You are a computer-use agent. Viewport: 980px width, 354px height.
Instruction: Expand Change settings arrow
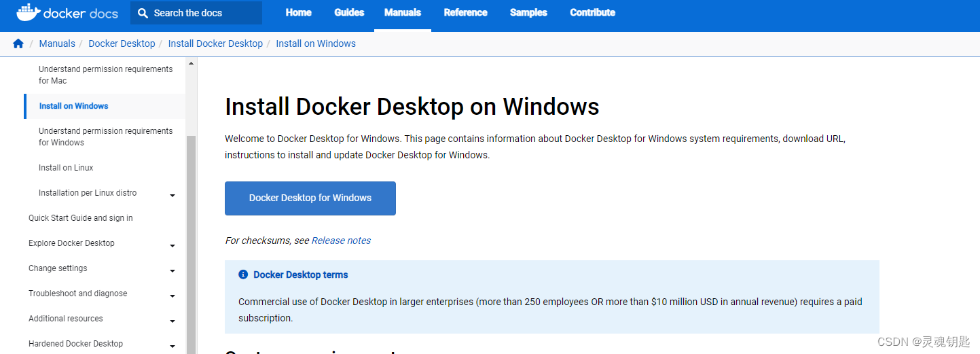click(x=173, y=271)
